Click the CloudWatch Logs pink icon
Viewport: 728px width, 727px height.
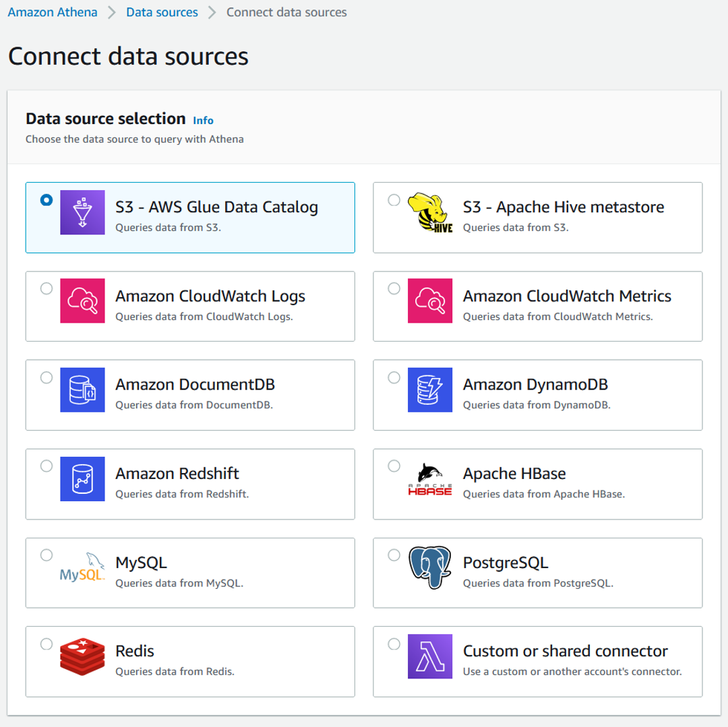[x=82, y=301]
